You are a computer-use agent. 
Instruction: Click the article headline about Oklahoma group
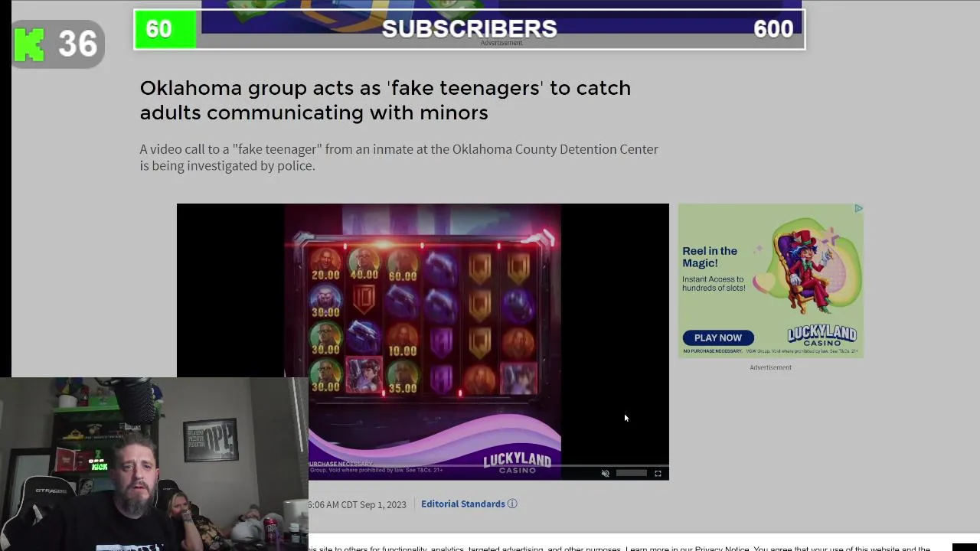(385, 100)
